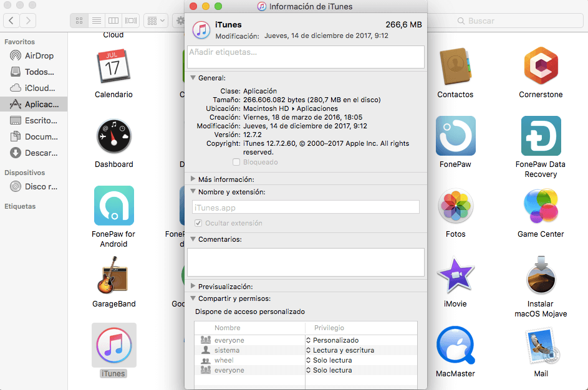Expand the Más información section

pos(193,179)
